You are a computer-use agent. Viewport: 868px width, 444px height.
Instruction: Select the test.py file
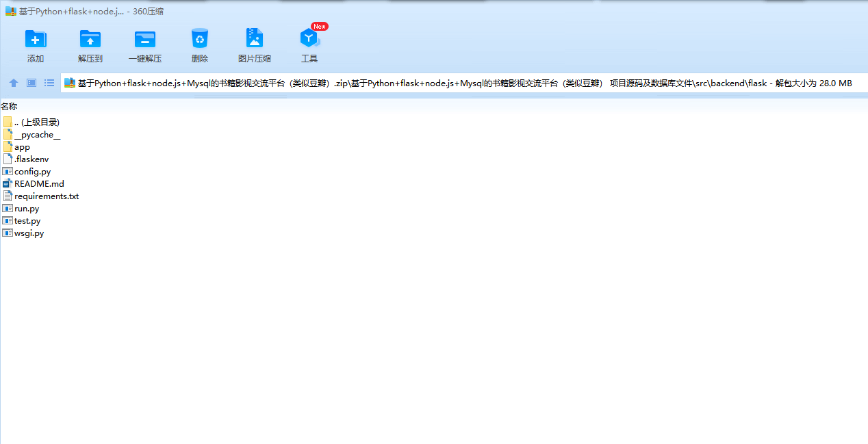21,221
